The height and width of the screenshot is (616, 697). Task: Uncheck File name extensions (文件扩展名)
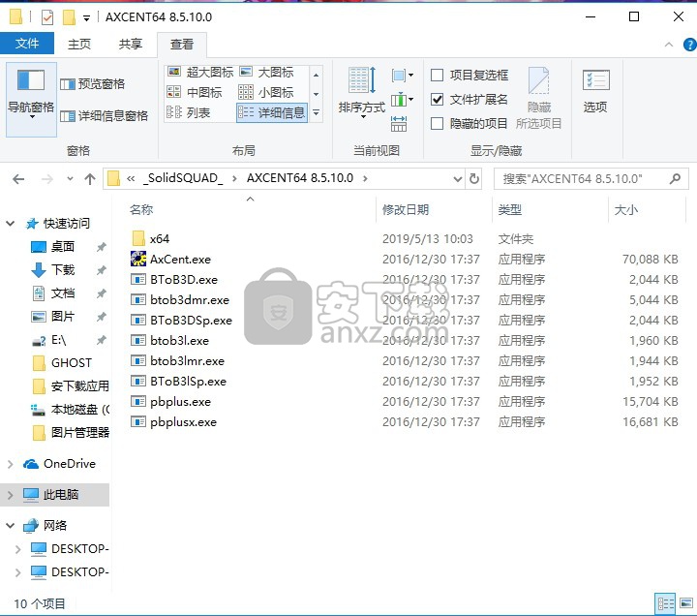click(437, 99)
